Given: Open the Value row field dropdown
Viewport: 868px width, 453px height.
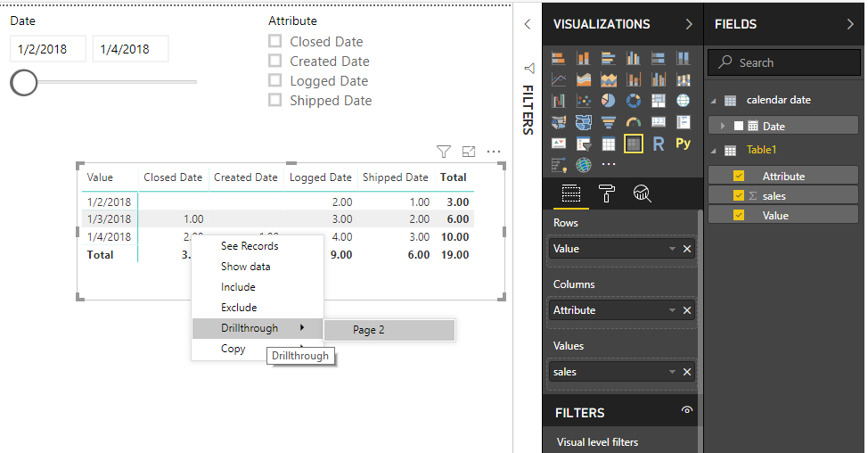Looking at the screenshot, I should pos(672,249).
